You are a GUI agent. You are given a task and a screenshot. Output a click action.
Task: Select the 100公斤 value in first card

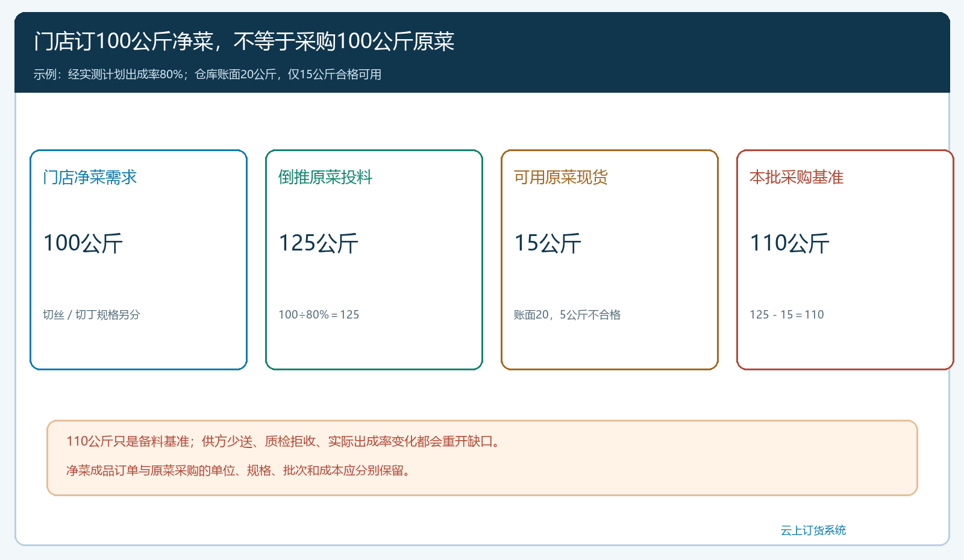click(x=83, y=243)
